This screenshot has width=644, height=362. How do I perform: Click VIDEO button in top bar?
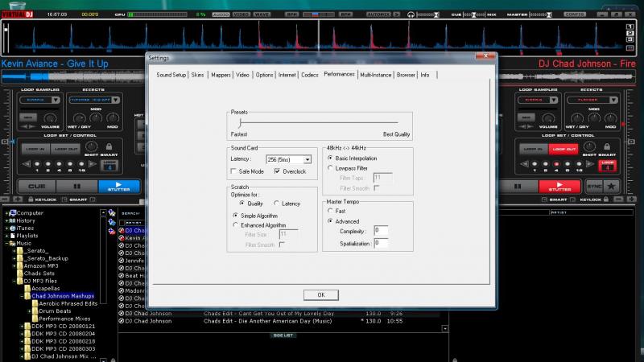coord(241,14)
